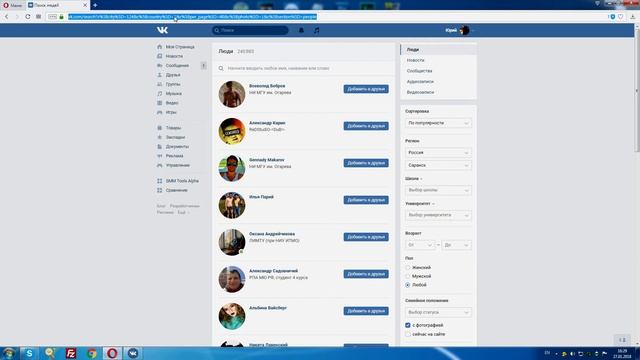640x360 pixels.
Task: Uncheck the с фотографией checkbox
Action: [408, 325]
